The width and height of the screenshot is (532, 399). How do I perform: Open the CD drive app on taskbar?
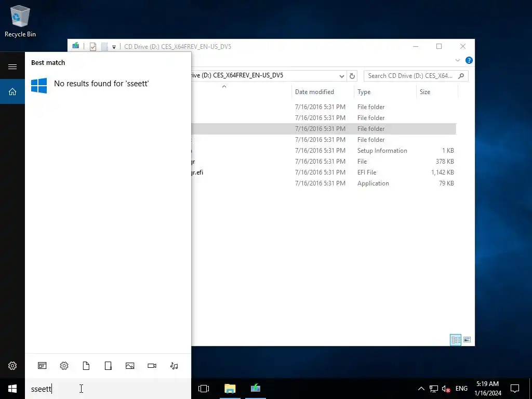click(256, 389)
